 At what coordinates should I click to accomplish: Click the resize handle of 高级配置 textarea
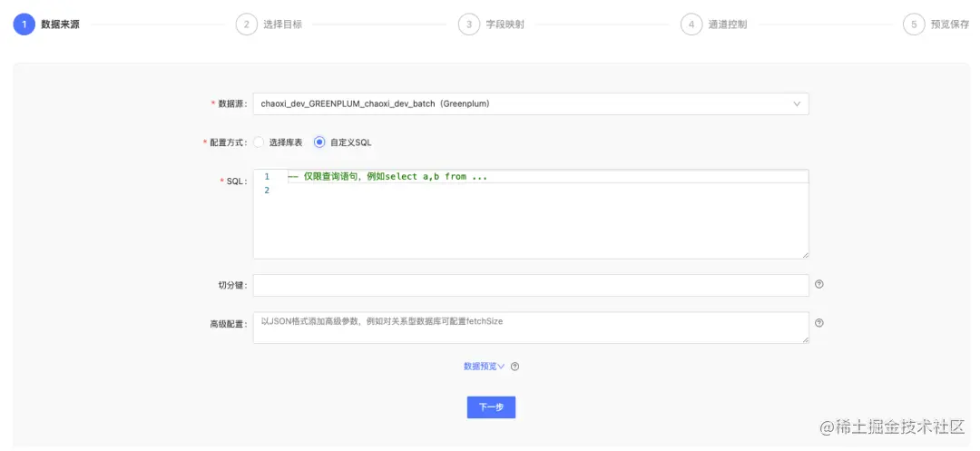tap(806, 339)
